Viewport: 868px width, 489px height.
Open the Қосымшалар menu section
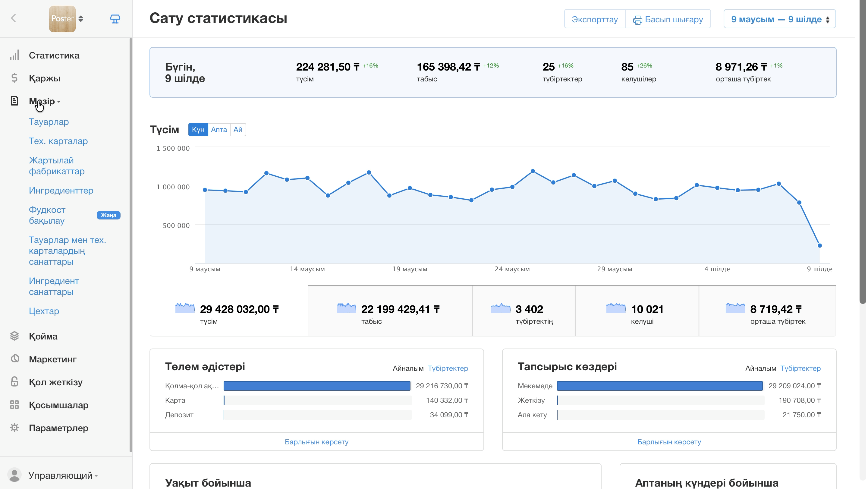pos(59,405)
